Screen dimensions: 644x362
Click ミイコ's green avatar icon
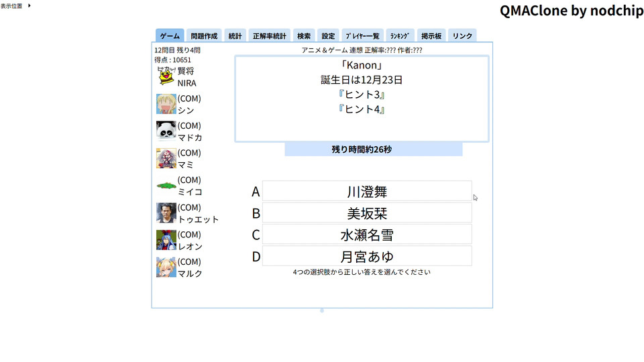(166, 186)
